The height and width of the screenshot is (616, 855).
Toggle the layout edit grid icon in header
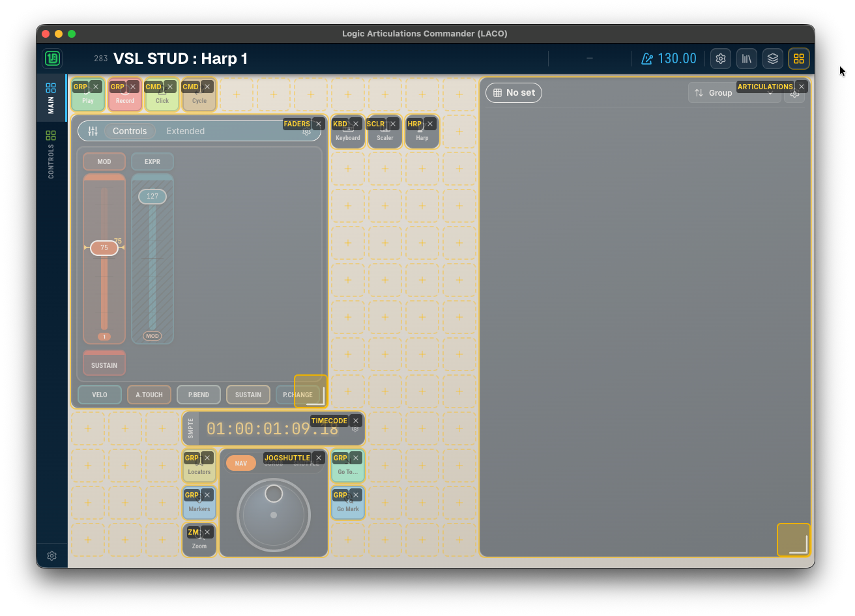(x=799, y=59)
